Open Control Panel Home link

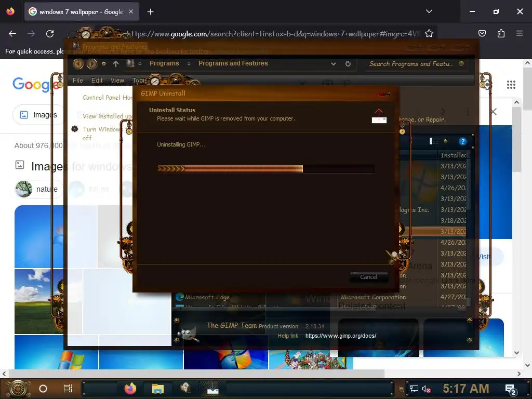click(107, 97)
